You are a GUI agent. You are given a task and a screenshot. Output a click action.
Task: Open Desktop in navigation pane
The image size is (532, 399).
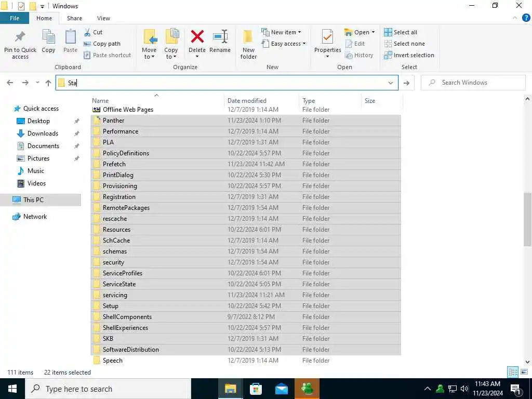(x=38, y=121)
